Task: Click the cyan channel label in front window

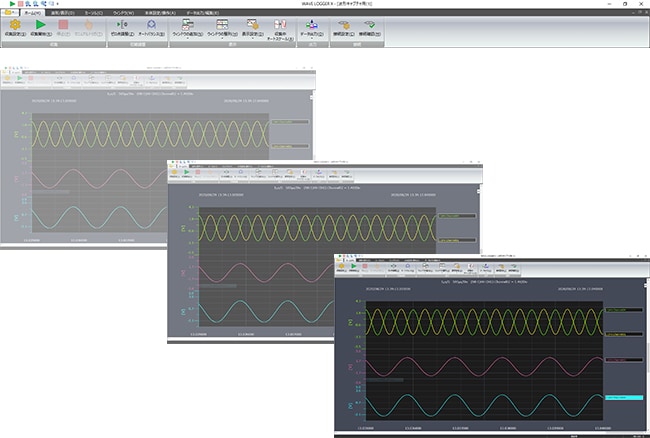Action: tap(622, 397)
